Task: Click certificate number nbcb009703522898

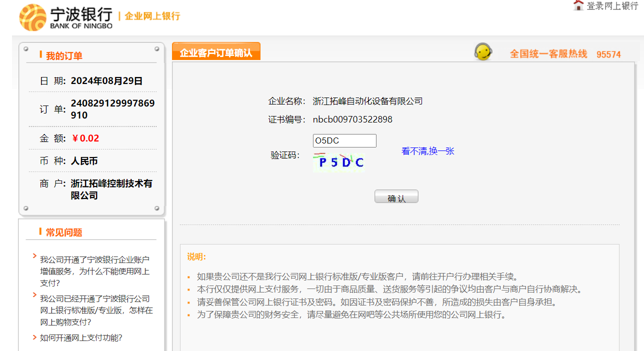Action: [x=352, y=119]
